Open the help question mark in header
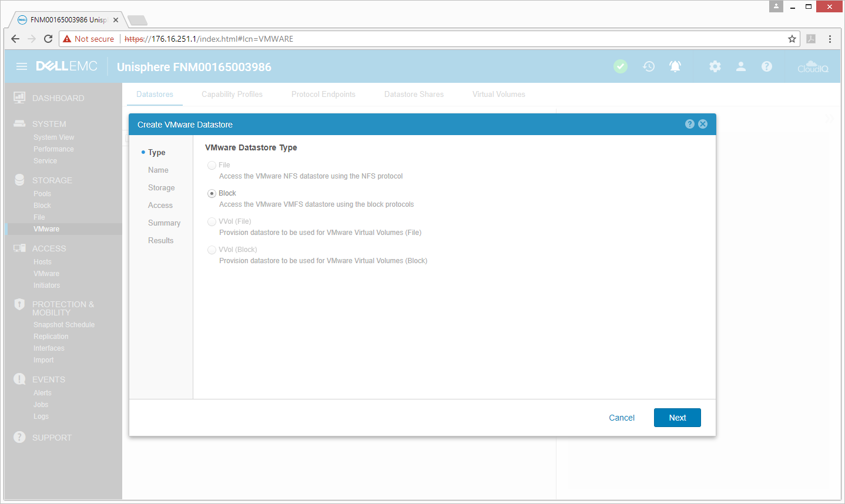Image resolution: width=845 pixels, height=504 pixels. (x=767, y=66)
